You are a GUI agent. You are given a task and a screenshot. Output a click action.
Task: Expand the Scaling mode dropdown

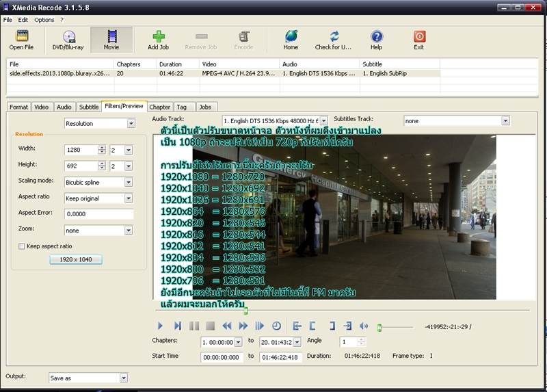pos(128,182)
